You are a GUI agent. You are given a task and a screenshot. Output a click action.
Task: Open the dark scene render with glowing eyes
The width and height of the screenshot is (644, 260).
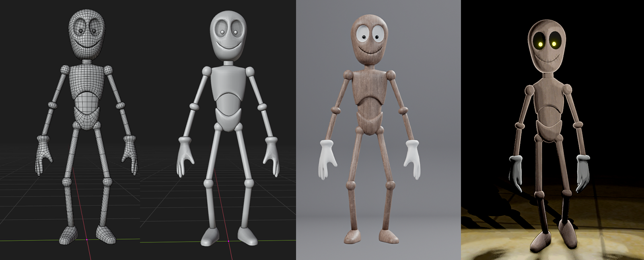click(x=552, y=130)
